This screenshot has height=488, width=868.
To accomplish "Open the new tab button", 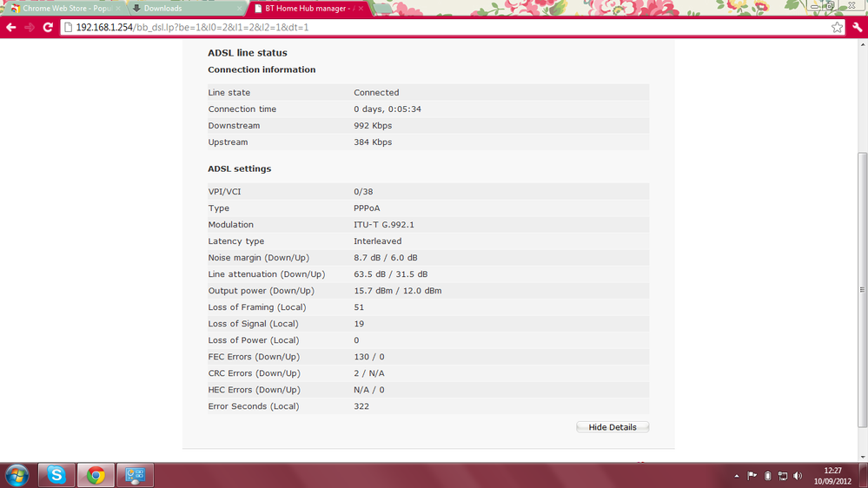I will (383, 9).
